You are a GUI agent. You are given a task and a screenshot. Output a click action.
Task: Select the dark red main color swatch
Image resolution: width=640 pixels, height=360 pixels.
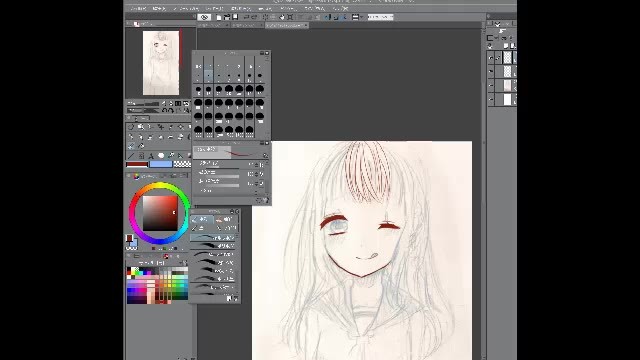click(x=137, y=164)
